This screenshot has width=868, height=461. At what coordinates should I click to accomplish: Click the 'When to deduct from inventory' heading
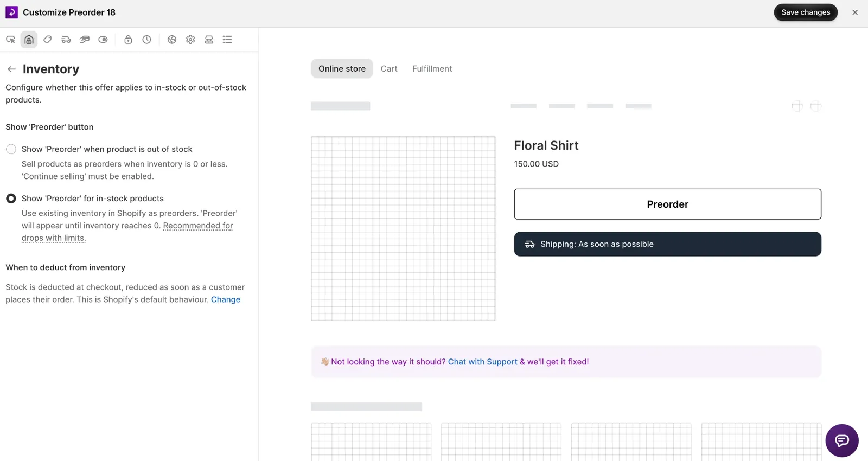point(66,267)
